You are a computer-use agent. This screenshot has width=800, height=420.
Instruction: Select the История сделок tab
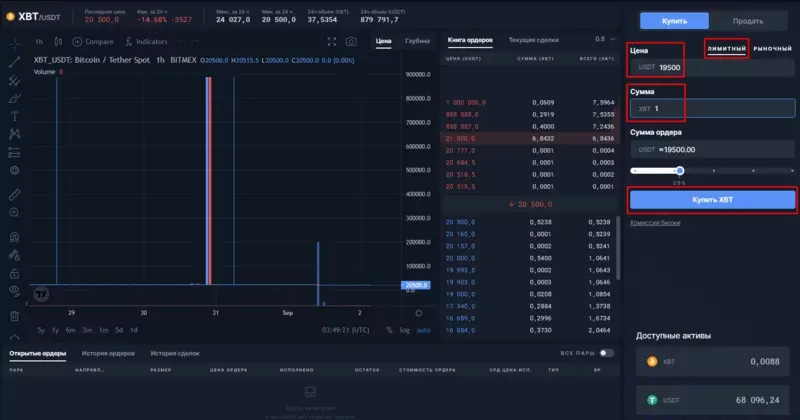click(174, 353)
